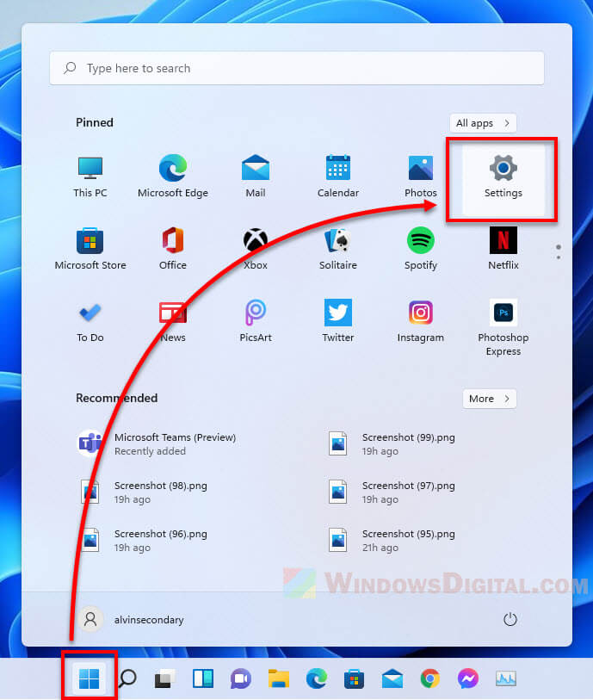Image resolution: width=593 pixels, height=700 pixels.
Task: Open the alvinsecondary user account menu
Action: click(131, 620)
